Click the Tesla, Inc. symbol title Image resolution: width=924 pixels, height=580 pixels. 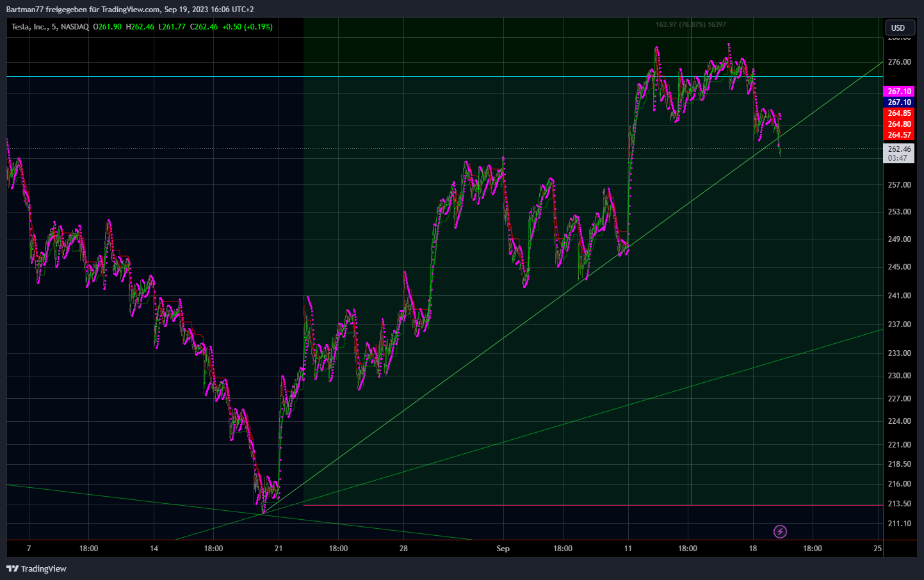tap(29, 27)
